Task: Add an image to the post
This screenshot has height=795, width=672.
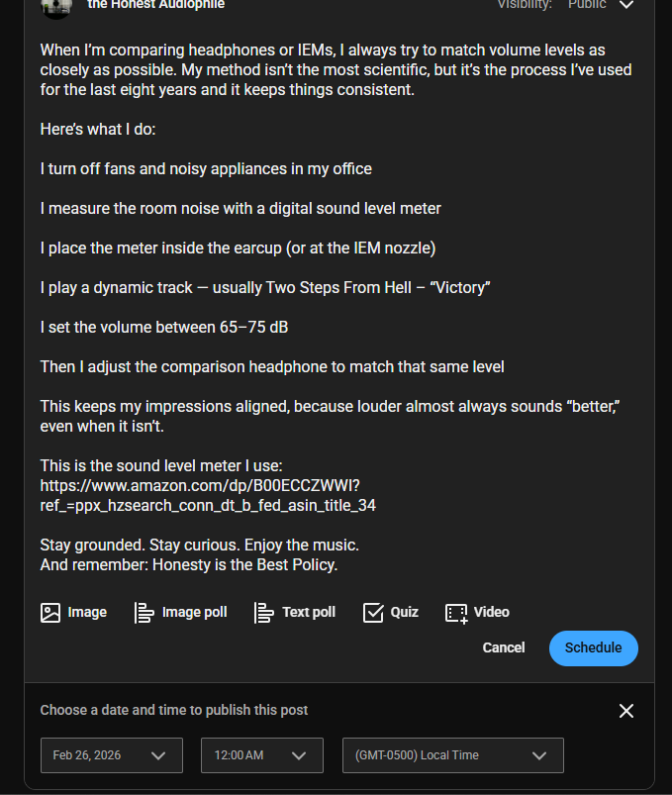Action: [x=73, y=612]
